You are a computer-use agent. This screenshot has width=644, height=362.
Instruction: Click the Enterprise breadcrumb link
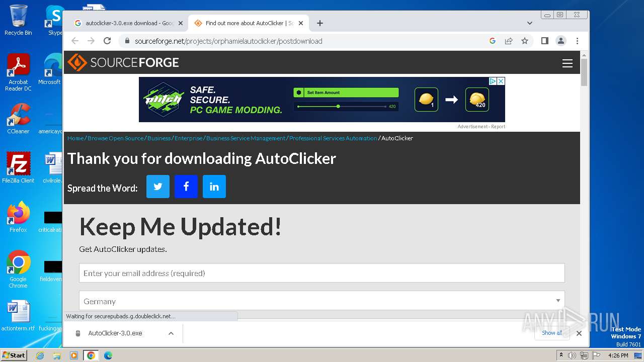click(x=188, y=138)
